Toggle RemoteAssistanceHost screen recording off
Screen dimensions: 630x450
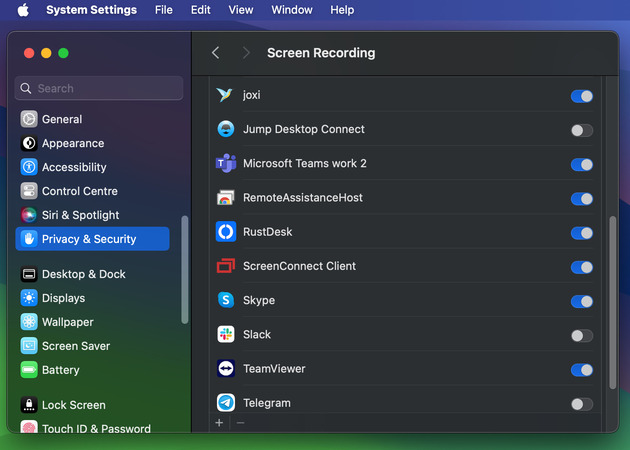[582, 199]
